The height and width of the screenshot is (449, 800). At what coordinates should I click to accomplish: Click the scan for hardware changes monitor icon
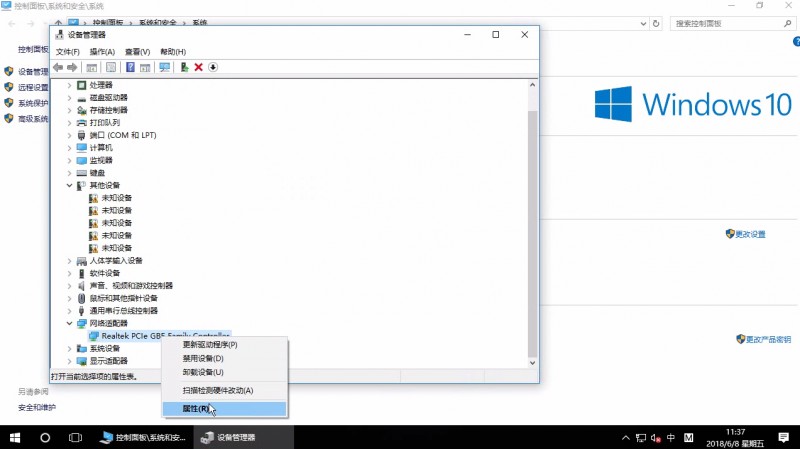pos(164,67)
